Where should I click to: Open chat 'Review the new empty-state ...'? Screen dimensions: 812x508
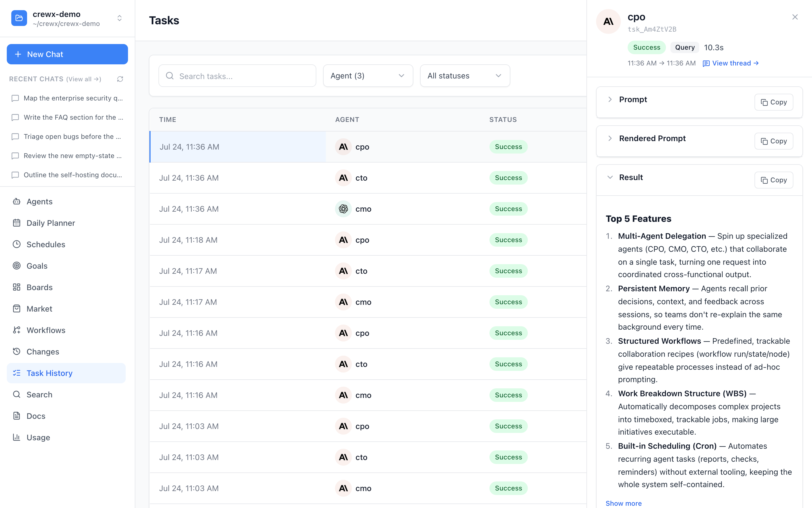[67, 156]
